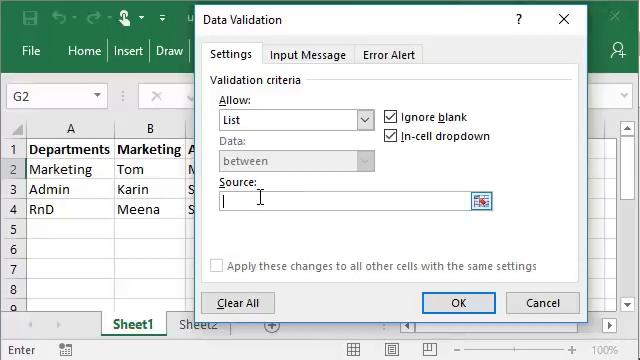640x360 pixels.
Task: Expand the formula bar chevron
Action: click(x=624, y=96)
